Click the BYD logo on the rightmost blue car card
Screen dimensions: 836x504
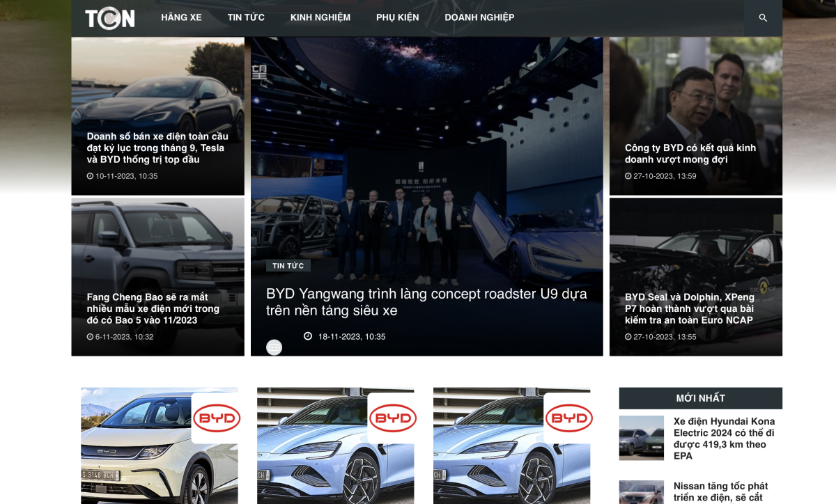point(568,418)
